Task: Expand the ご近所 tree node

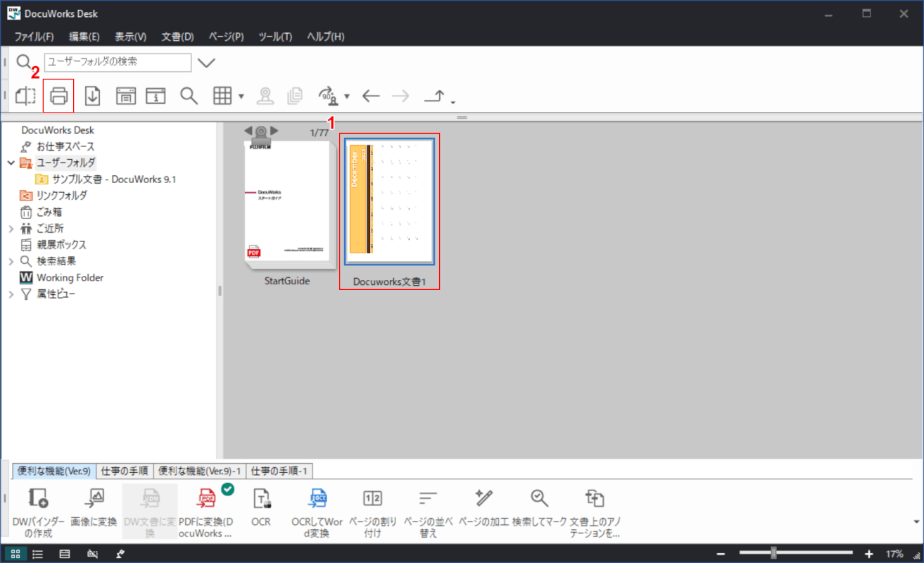Action: point(11,229)
